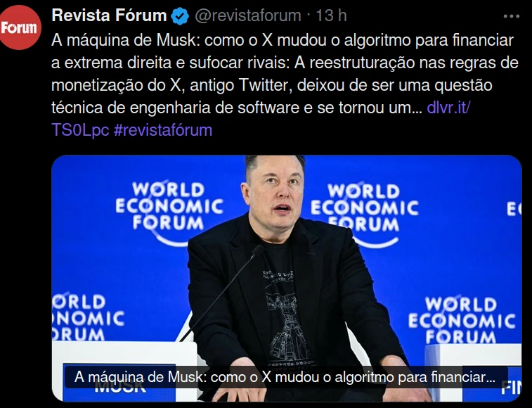Follow the dlvr.it shortened link
The height and width of the screenshot is (408, 532).
448,108
